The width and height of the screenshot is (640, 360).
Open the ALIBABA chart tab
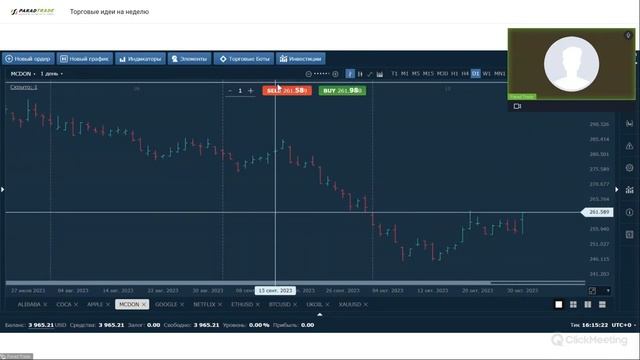coord(29,304)
